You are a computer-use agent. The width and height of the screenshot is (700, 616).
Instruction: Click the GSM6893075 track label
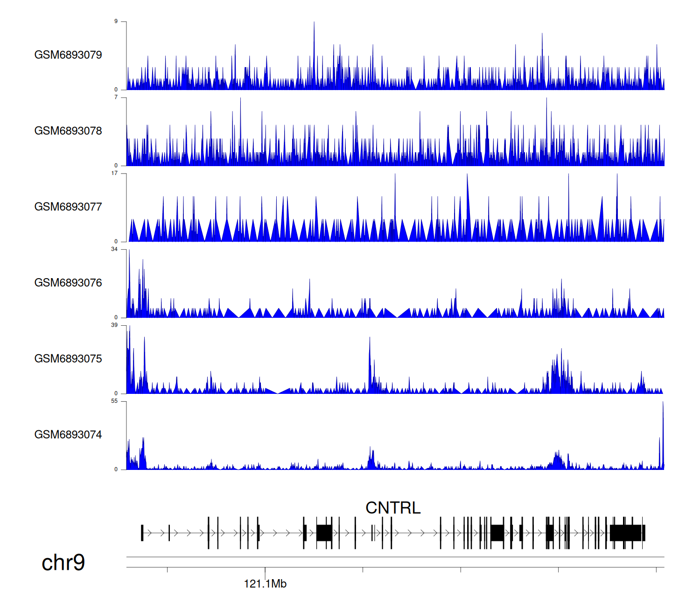tap(68, 359)
